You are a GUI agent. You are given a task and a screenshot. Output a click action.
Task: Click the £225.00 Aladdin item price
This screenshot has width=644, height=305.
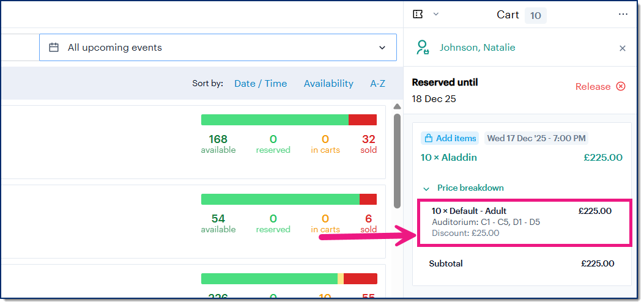[603, 158]
